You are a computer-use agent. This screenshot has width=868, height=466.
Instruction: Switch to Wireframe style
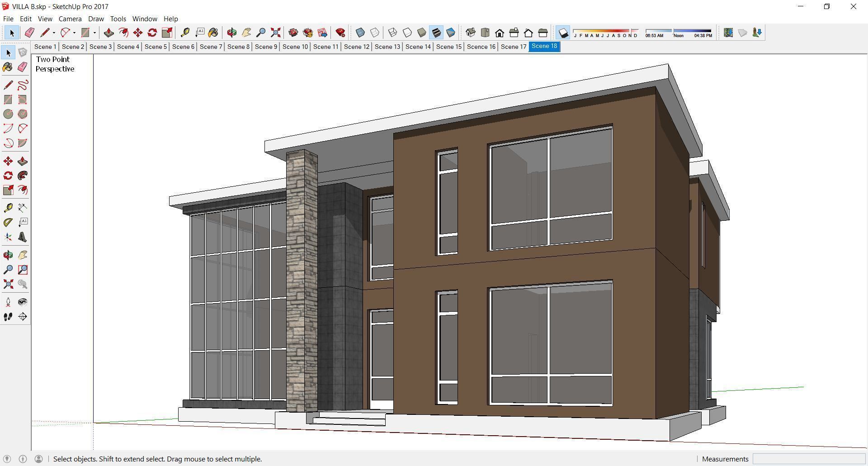click(393, 33)
